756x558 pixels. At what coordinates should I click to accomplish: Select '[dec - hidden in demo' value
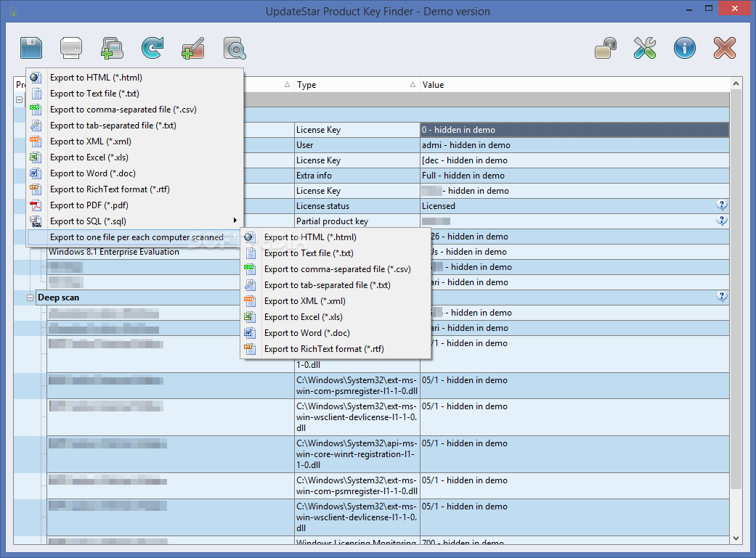tap(574, 160)
